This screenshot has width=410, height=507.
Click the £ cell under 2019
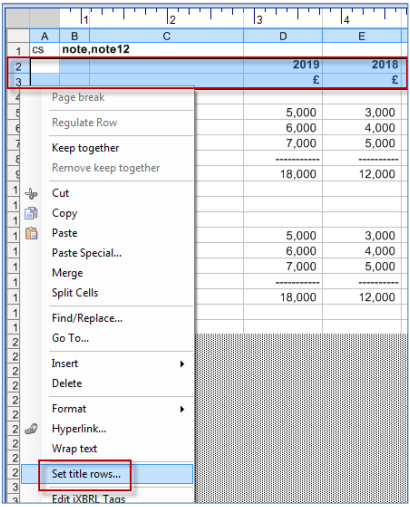tap(283, 80)
